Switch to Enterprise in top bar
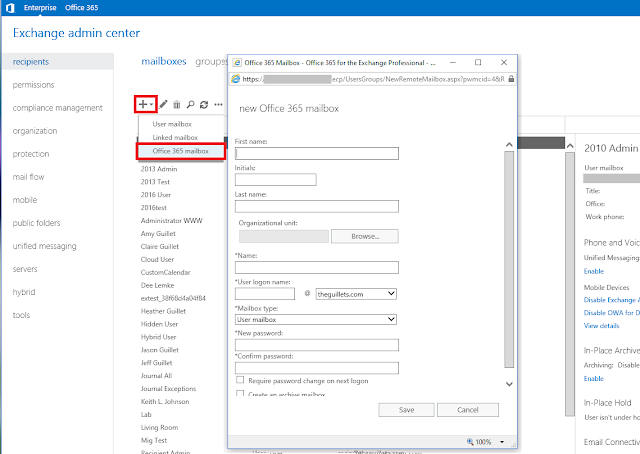 [x=40, y=7]
